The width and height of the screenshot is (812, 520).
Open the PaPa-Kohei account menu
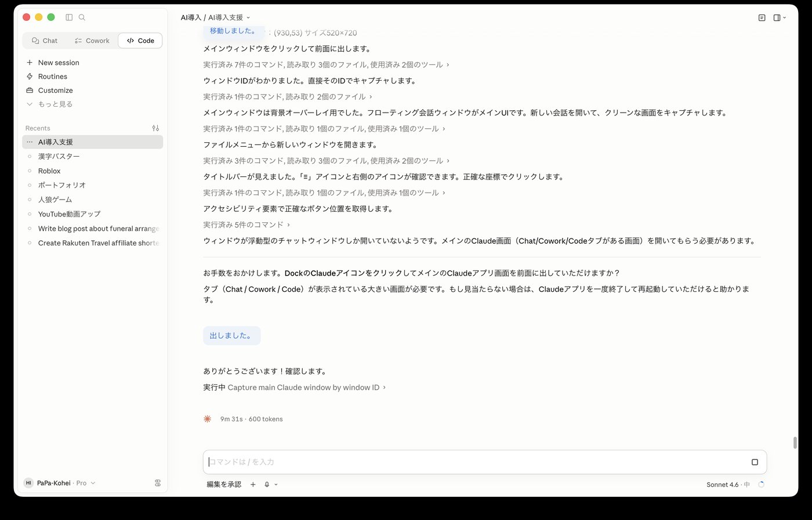coord(60,483)
